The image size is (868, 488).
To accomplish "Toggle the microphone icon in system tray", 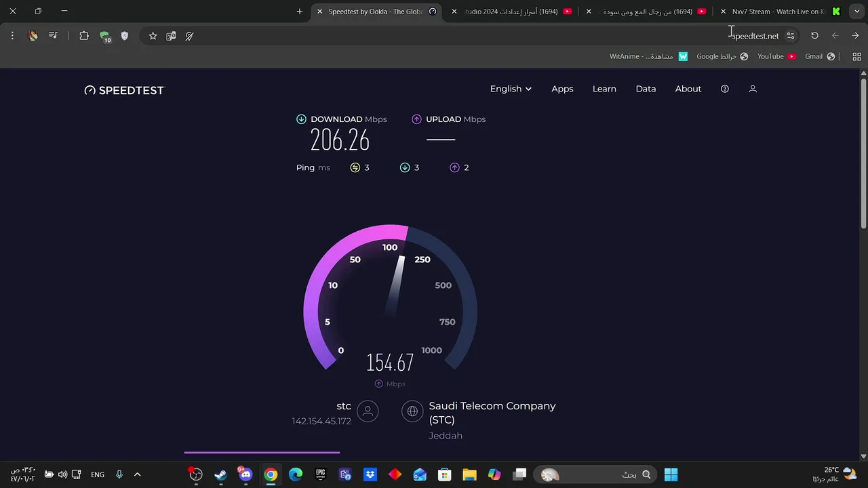I will click(119, 474).
